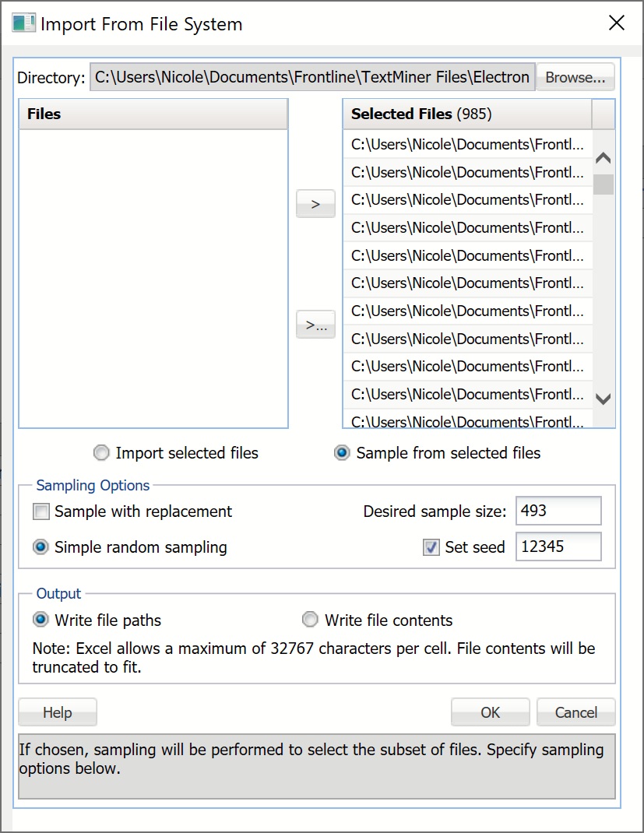Click the seed value field showing 12345

point(558,547)
